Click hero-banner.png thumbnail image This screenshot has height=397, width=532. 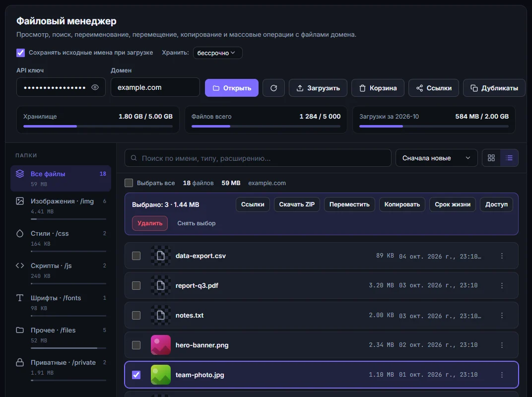(161, 345)
